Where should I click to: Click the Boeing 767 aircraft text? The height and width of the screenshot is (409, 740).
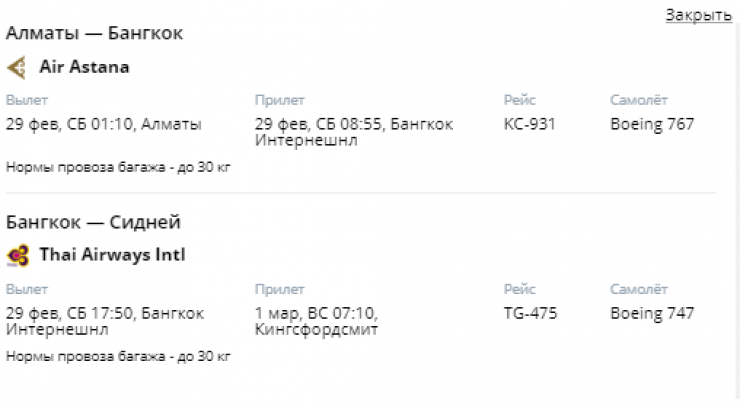(652, 125)
